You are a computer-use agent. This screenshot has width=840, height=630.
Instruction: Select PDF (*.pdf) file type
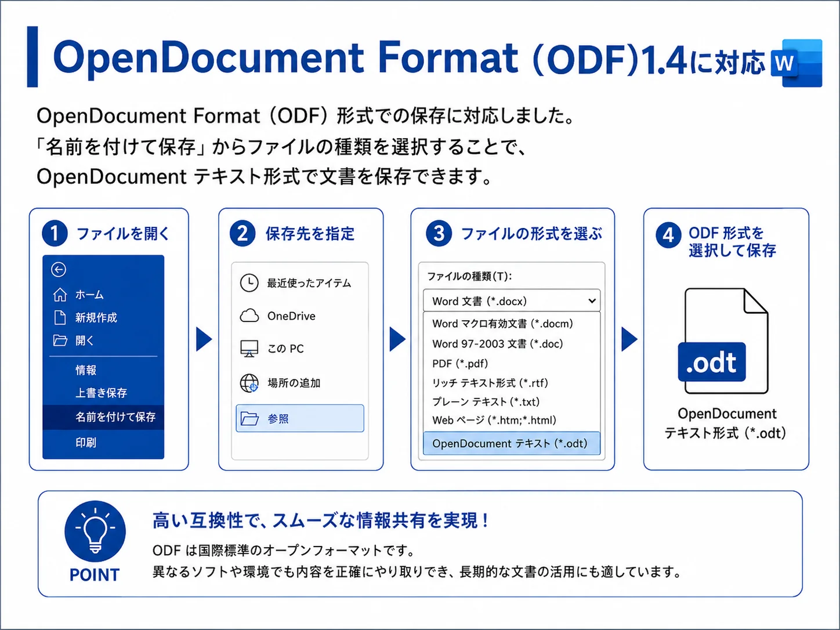click(x=460, y=363)
